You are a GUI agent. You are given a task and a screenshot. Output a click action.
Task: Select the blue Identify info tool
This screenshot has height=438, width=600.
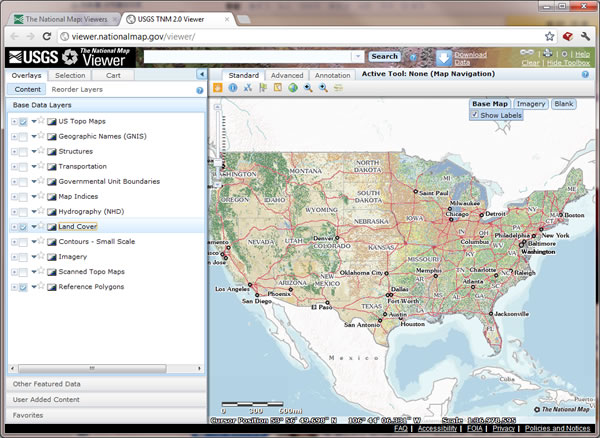pos(233,88)
